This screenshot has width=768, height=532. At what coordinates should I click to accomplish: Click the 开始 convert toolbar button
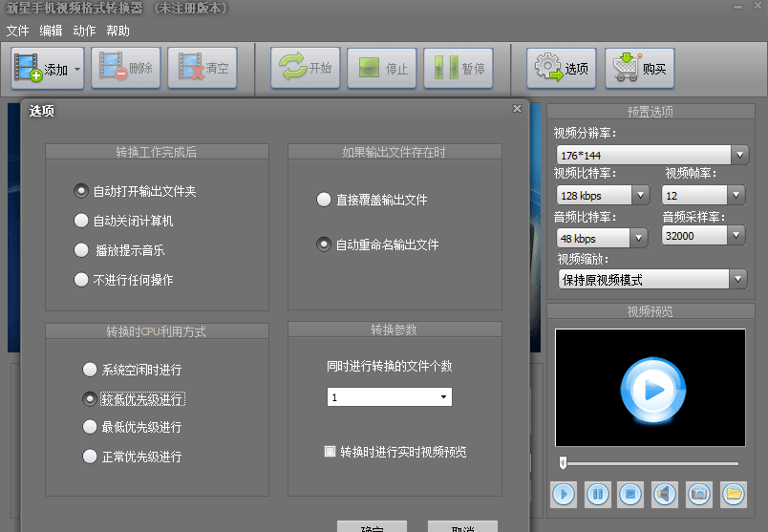306,68
